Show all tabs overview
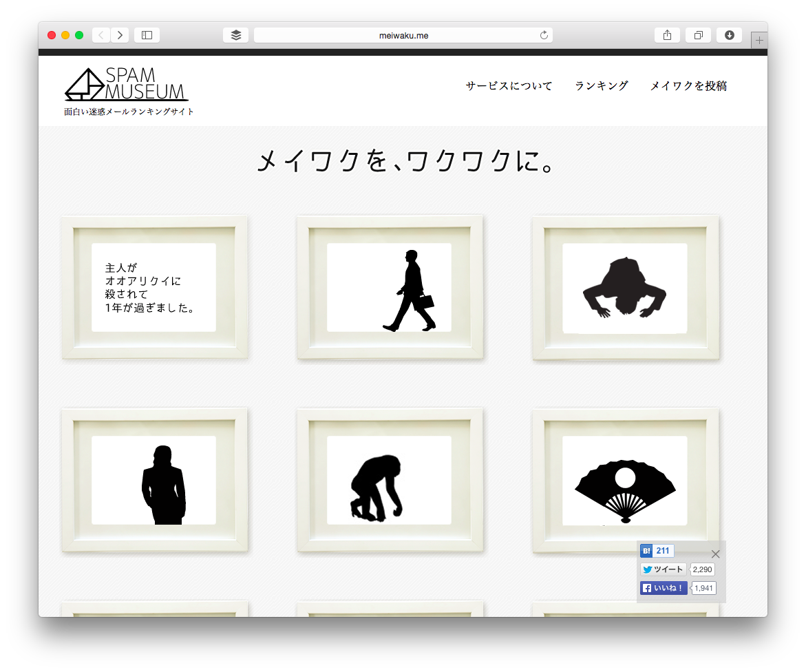The width and height of the screenshot is (806, 672). pos(698,35)
